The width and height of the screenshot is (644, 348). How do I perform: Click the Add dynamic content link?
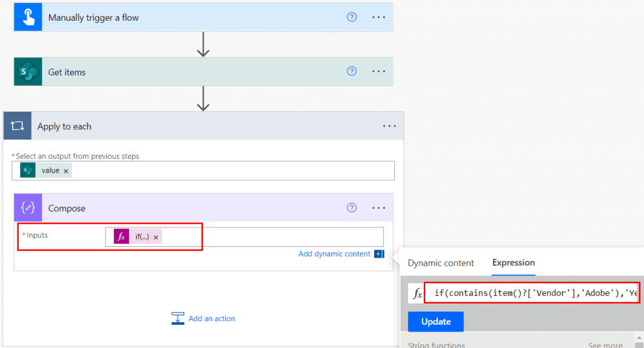[334, 254]
